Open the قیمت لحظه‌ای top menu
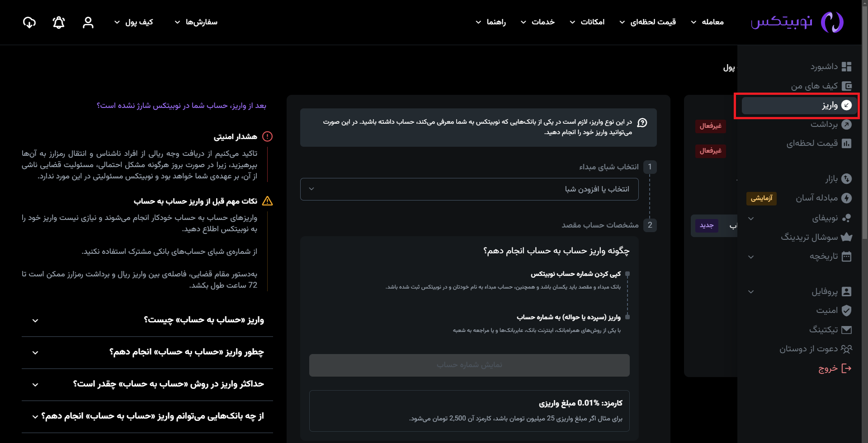The image size is (868, 443). [648, 22]
